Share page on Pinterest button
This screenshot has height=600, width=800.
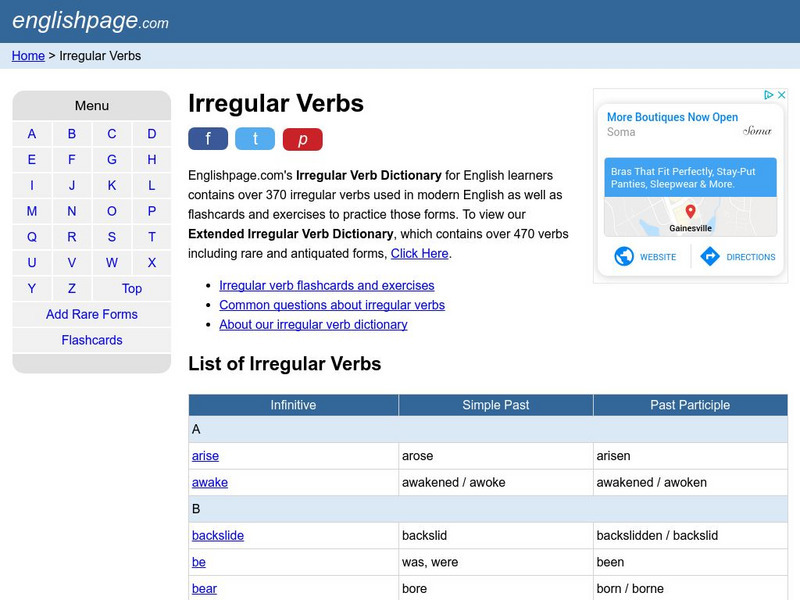click(303, 139)
